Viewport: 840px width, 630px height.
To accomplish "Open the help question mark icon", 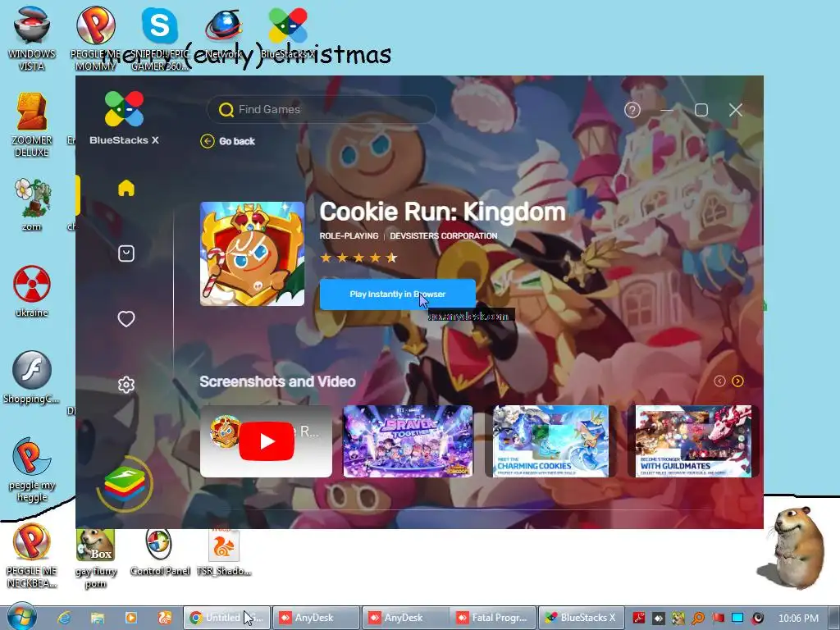I will [x=632, y=110].
